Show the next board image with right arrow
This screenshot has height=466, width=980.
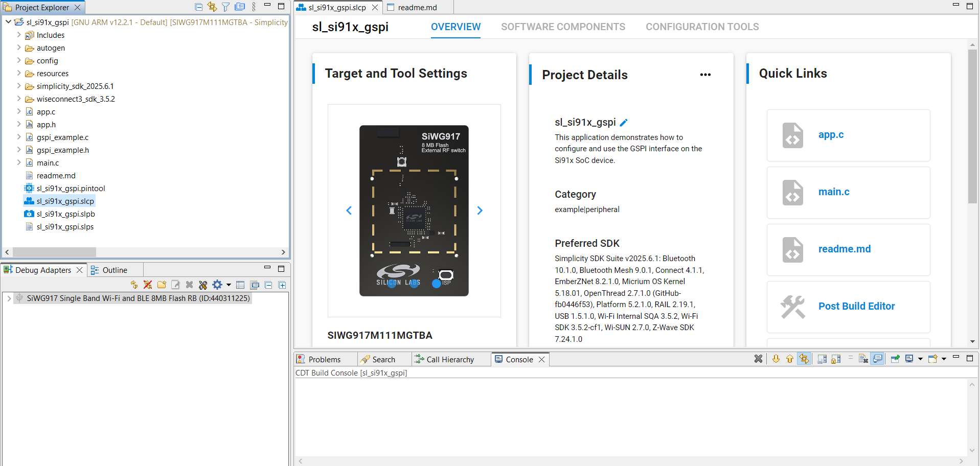(480, 210)
